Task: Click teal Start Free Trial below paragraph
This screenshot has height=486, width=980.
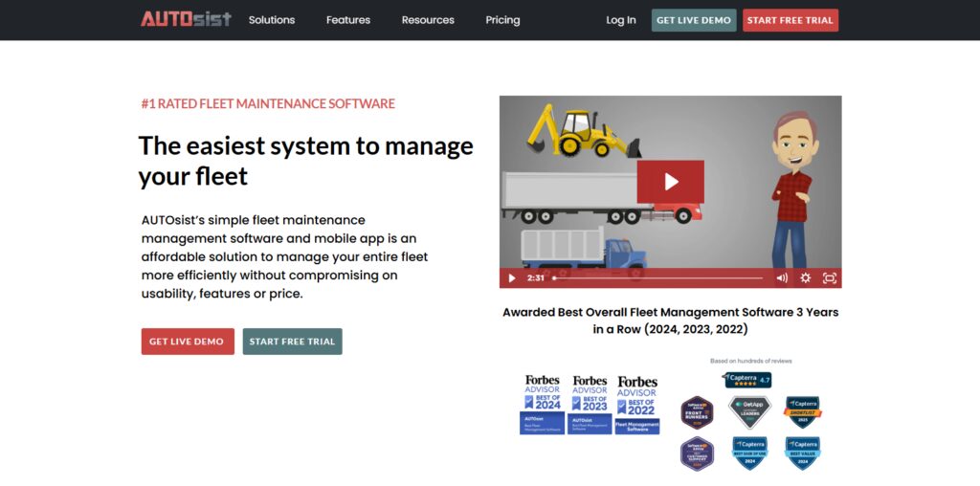Action: 293,342
